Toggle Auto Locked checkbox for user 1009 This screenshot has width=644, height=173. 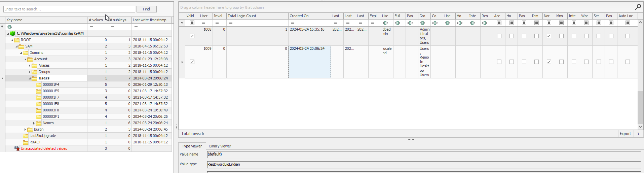click(x=628, y=62)
